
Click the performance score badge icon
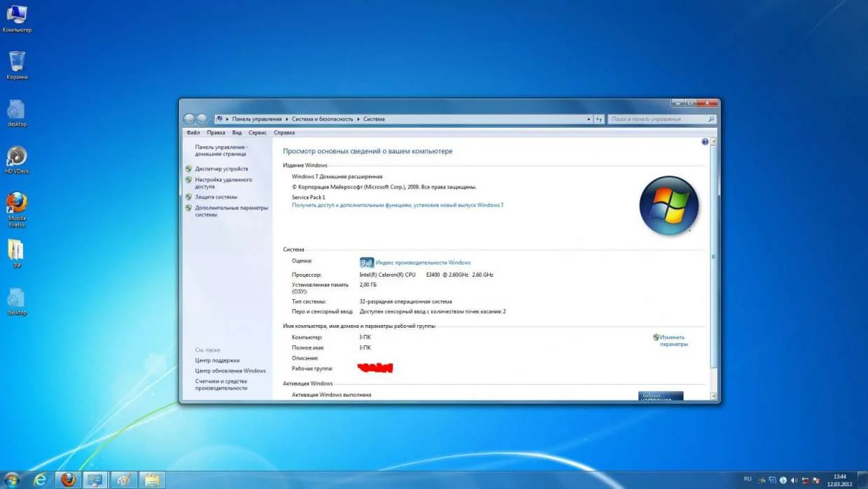pos(367,263)
